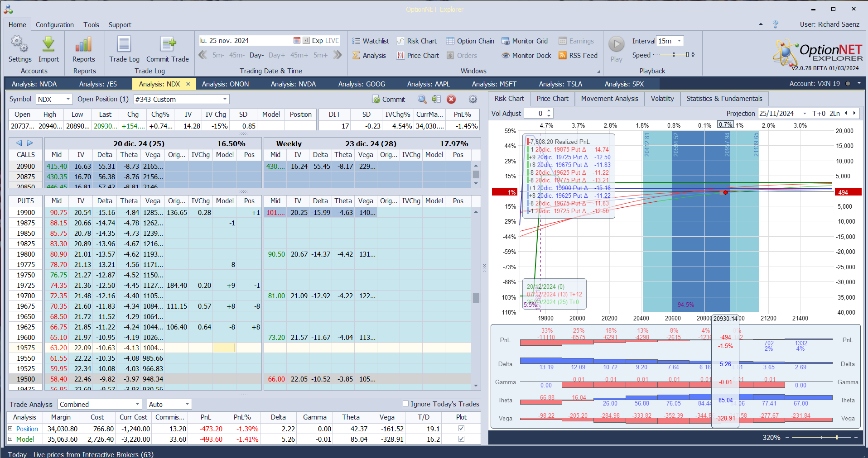Open the RSS Feed window
Viewport: 868px width, 458px height.
point(578,55)
